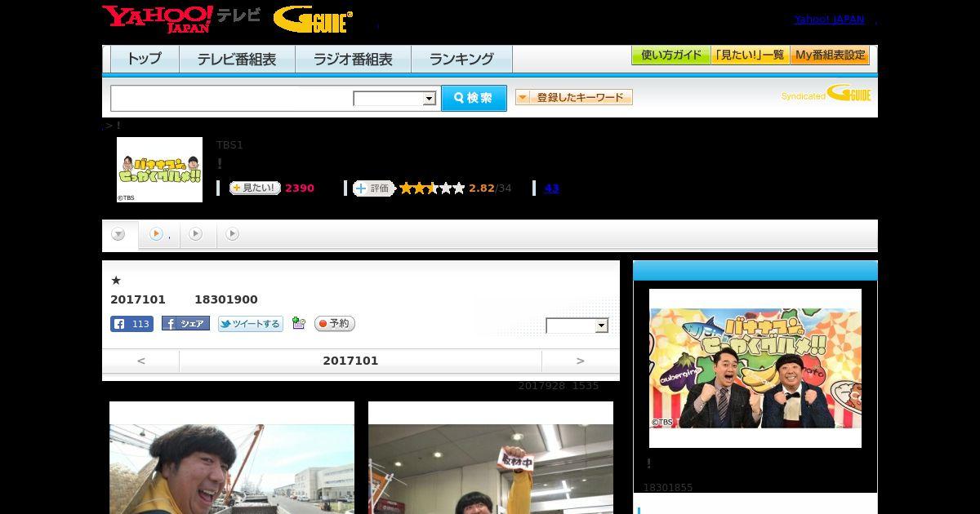Open the 43 reviews link
Image resolution: width=980 pixels, height=514 pixels.
pyautogui.click(x=551, y=188)
